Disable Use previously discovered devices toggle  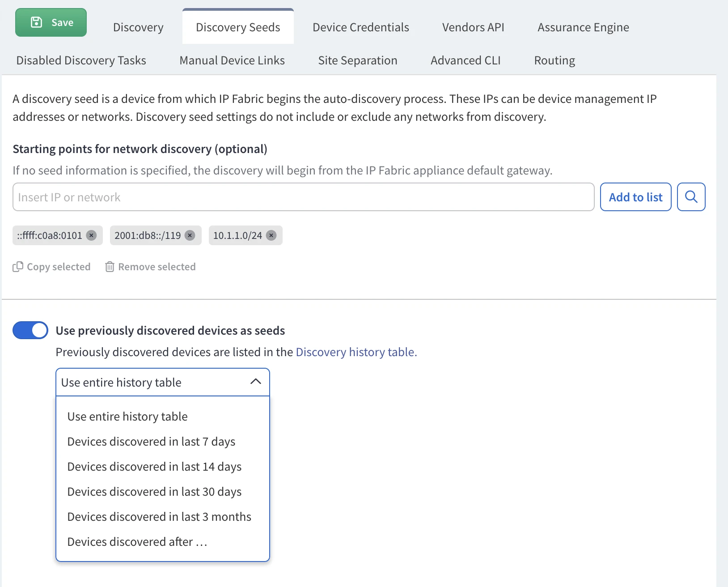pyautogui.click(x=30, y=330)
